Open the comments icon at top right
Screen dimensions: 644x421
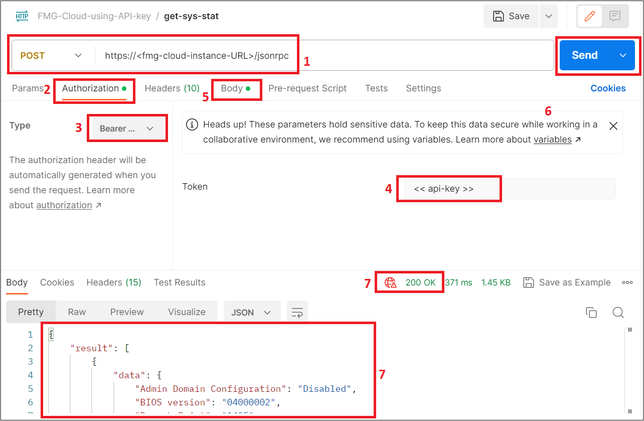coord(616,17)
